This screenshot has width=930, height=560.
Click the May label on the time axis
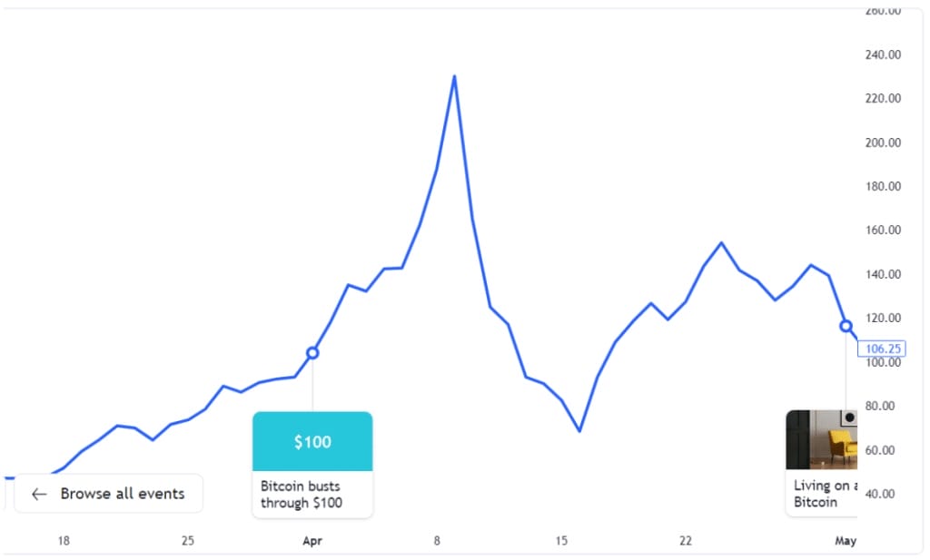click(846, 540)
